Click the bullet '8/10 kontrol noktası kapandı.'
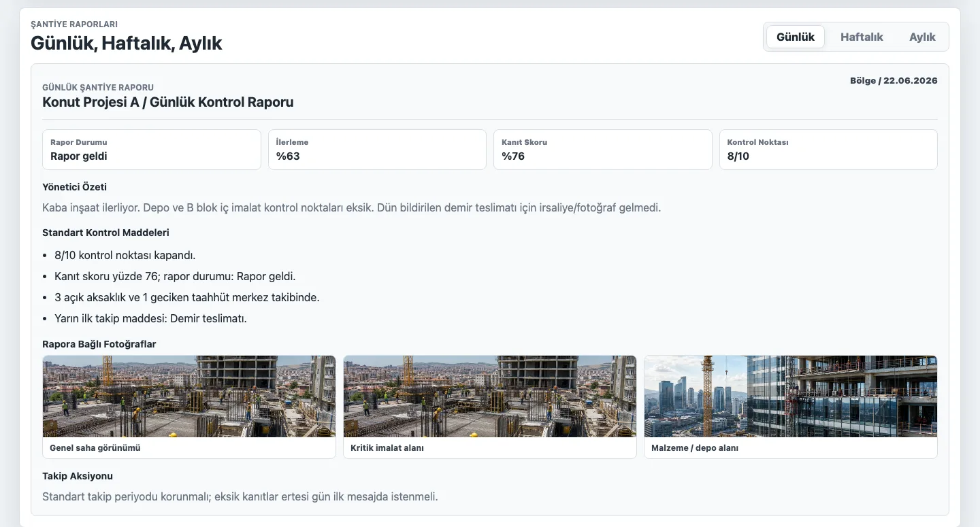The height and width of the screenshot is (527, 980). pyautogui.click(x=125, y=256)
